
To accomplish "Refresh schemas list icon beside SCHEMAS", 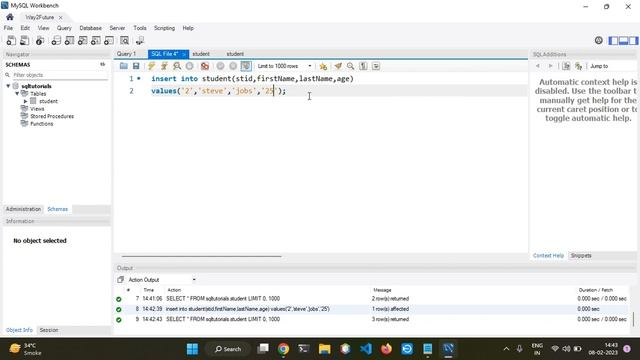I will pos(102,64).
